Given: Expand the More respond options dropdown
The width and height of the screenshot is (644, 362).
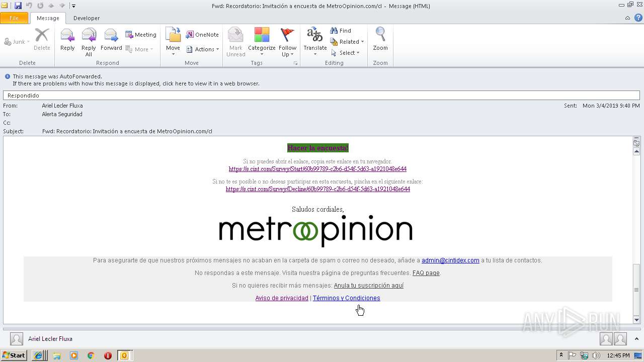Looking at the screenshot, I should 139,49.
